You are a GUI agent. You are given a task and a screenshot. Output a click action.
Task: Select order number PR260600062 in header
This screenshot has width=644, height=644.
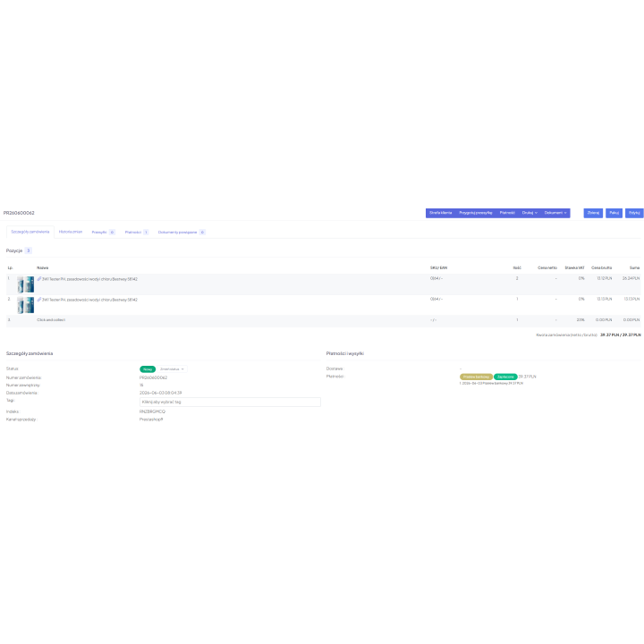(19, 213)
